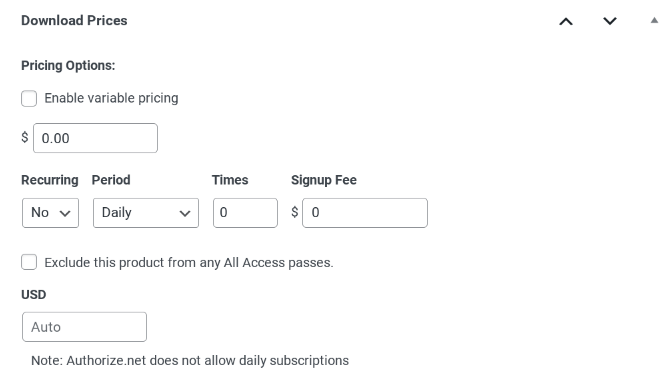Select the Times number field
Screen dimensions: 672x374
245,212
